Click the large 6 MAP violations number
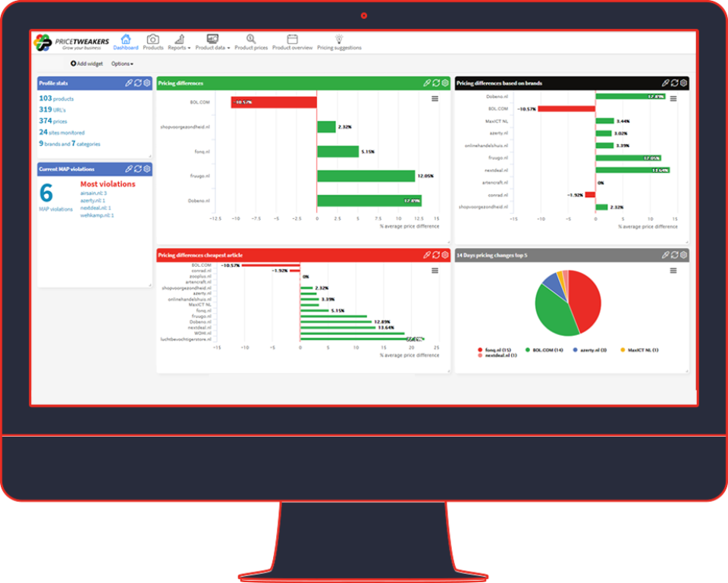Screen dimensions: 728x583 pos(46,193)
